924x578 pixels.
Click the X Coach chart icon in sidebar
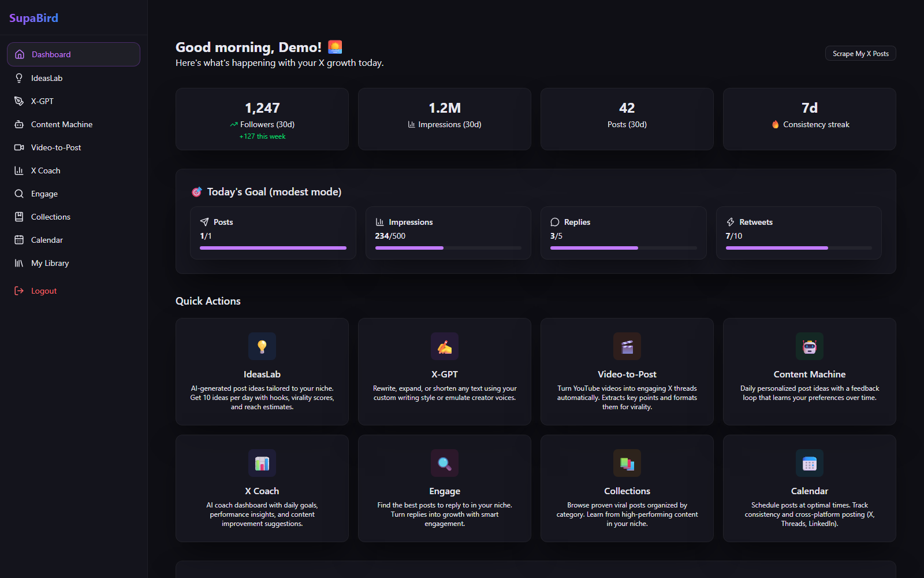tap(19, 171)
